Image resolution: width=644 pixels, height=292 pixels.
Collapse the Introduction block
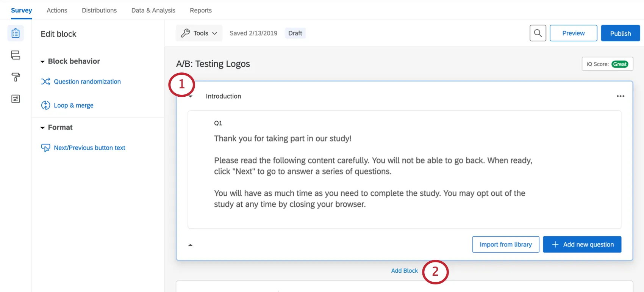[x=191, y=96]
